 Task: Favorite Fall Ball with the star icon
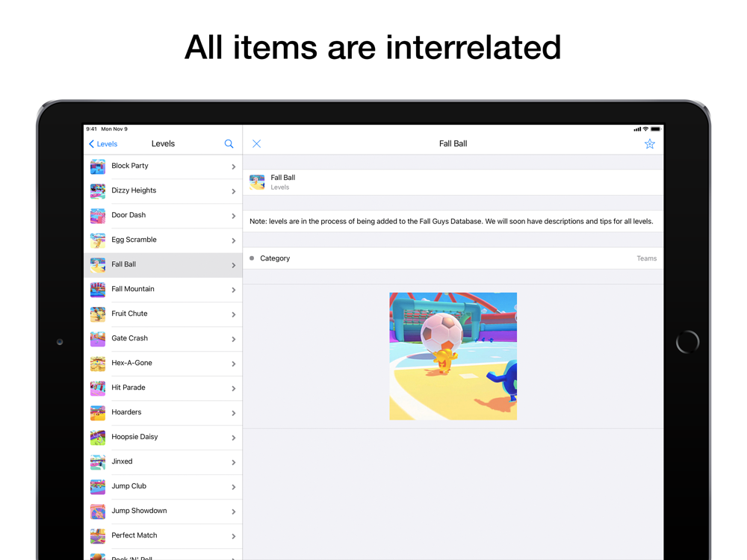pyautogui.click(x=649, y=144)
